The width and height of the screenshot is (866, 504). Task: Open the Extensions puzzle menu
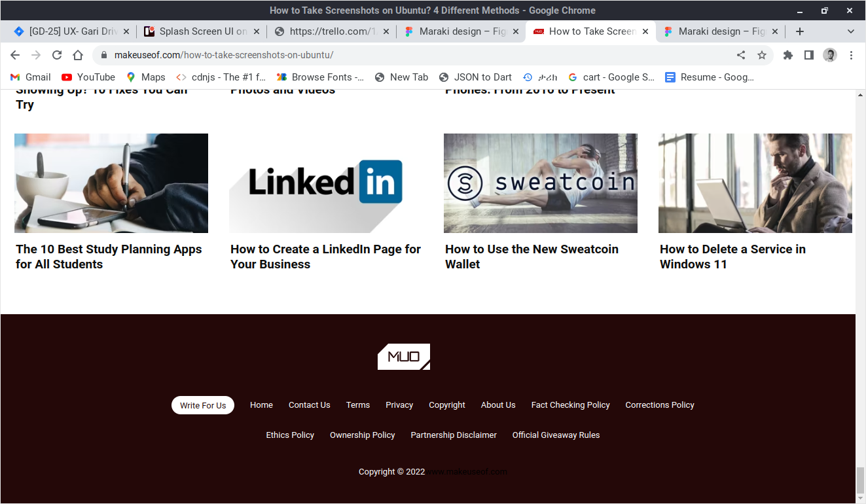[x=788, y=55]
